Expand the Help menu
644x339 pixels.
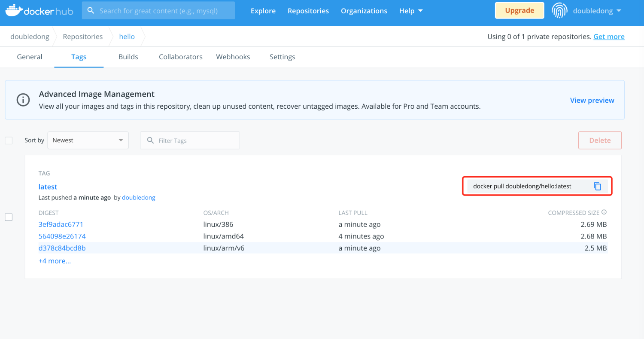(x=411, y=11)
